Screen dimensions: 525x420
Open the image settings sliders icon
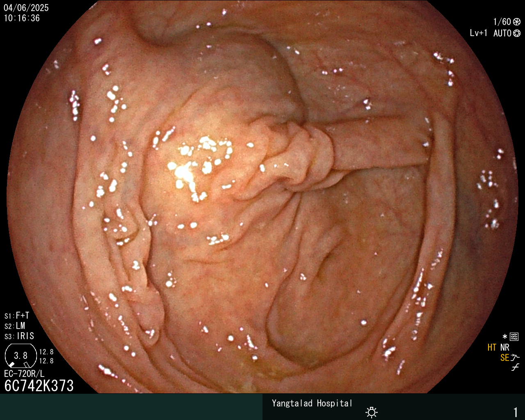click(514, 337)
